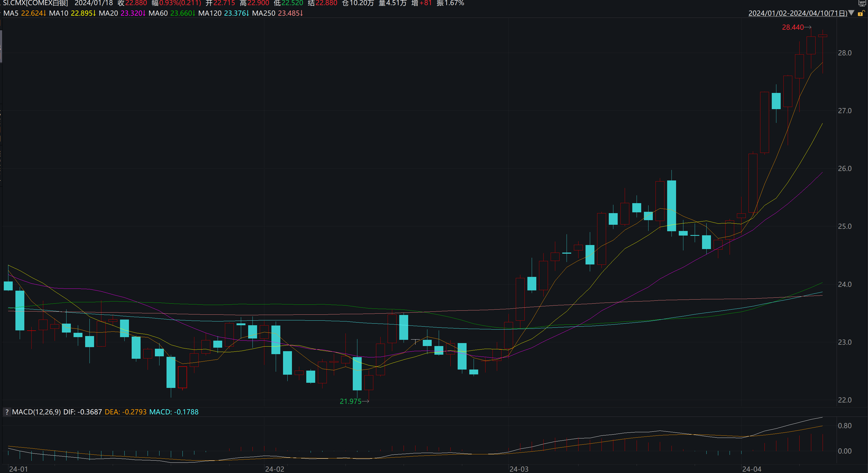Click the MA5 moving average label
This screenshot has width=868, height=473.
[x=11, y=14]
